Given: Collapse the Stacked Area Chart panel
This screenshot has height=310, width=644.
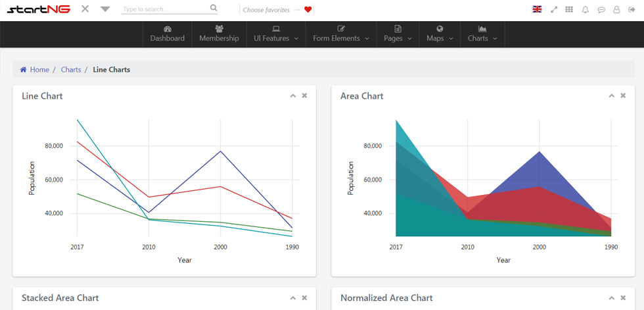Looking at the screenshot, I should pos(293,298).
